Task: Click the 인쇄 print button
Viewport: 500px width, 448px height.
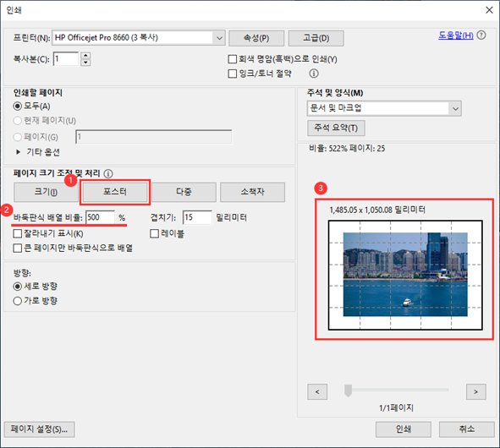Action: click(404, 429)
